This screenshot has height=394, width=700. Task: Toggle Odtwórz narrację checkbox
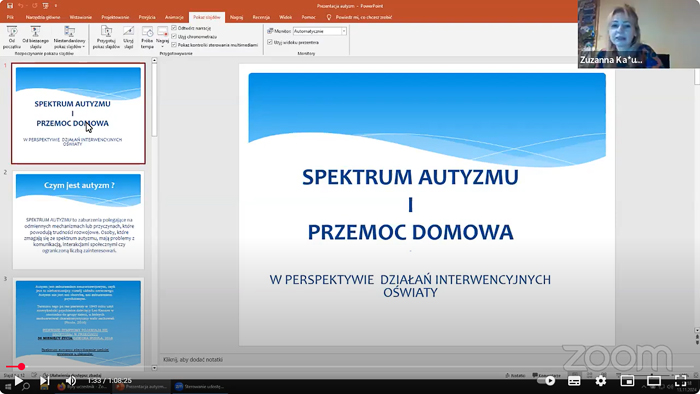coord(174,28)
